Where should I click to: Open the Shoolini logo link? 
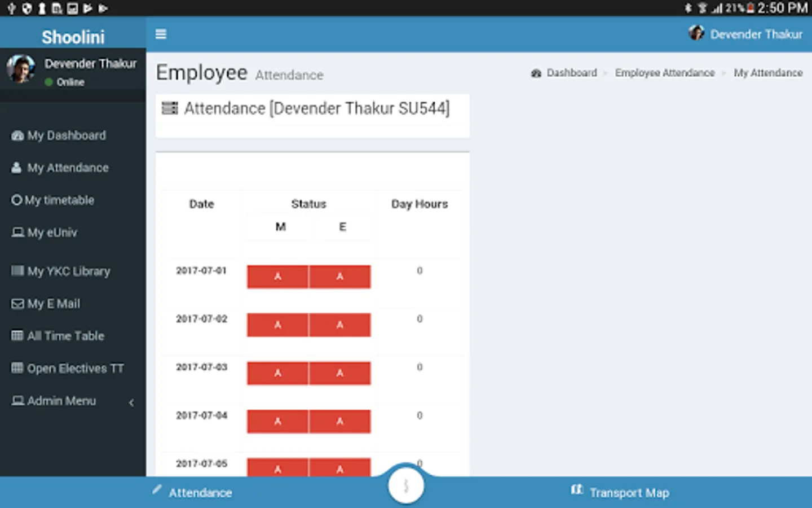tap(73, 37)
